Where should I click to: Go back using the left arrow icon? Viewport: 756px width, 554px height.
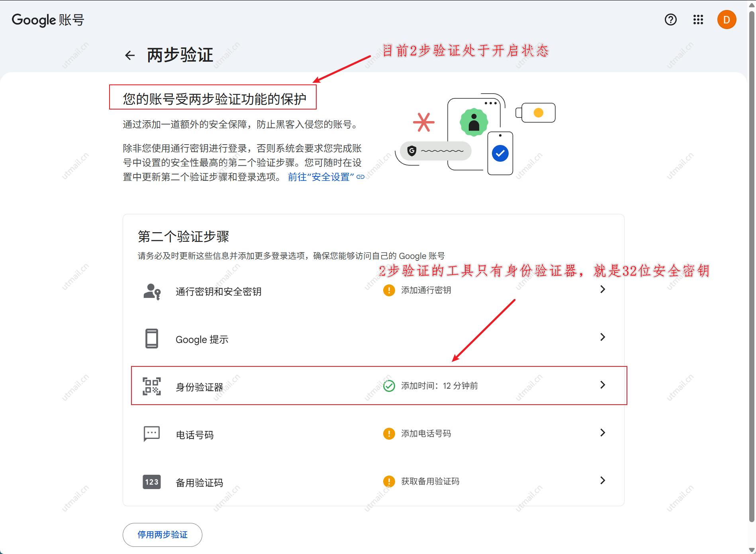click(130, 55)
